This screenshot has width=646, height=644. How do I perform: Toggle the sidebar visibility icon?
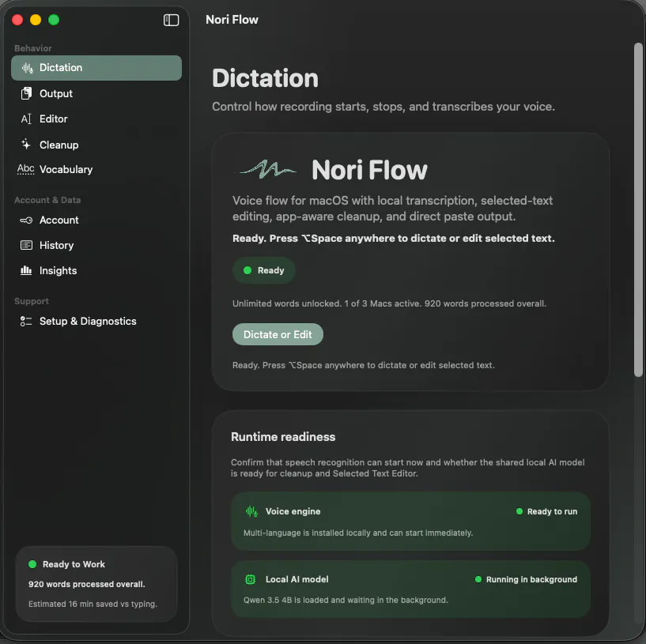pyautogui.click(x=171, y=20)
